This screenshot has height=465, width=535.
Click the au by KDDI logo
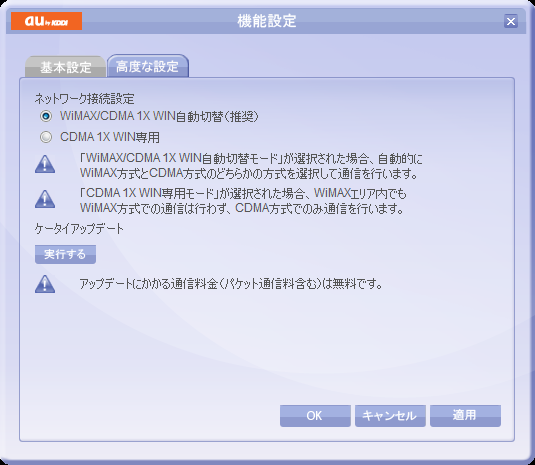[x=46, y=21]
